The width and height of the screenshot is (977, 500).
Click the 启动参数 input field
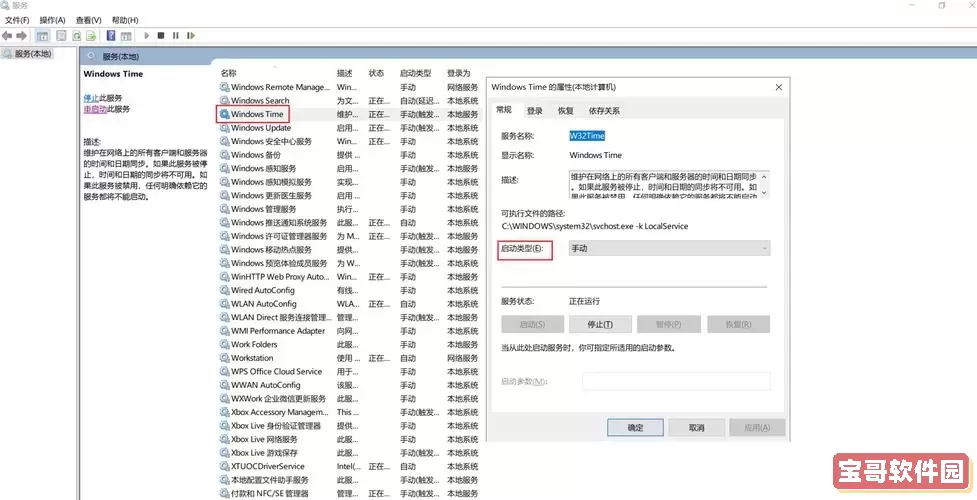point(676,382)
